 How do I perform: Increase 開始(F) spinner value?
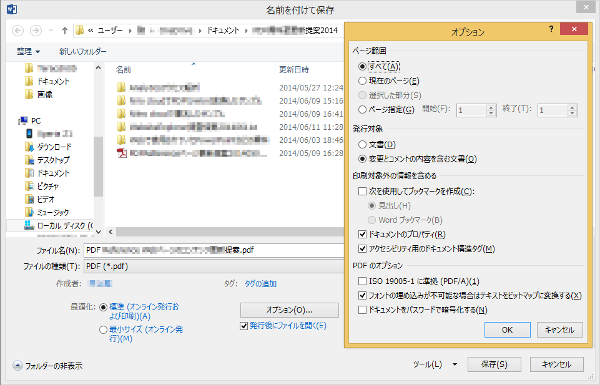[492, 107]
